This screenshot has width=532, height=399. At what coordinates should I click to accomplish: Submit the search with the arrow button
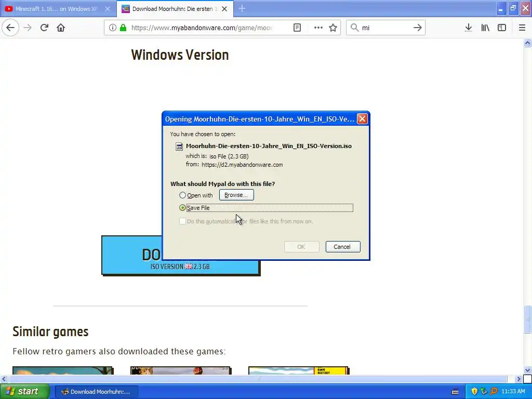click(418, 28)
